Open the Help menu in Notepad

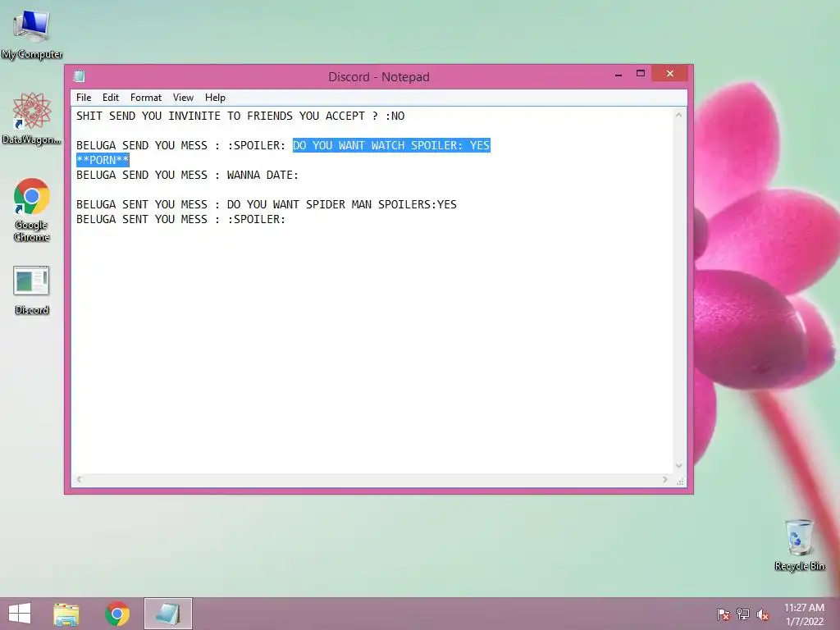pyautogui.click(x=216, y=98)
